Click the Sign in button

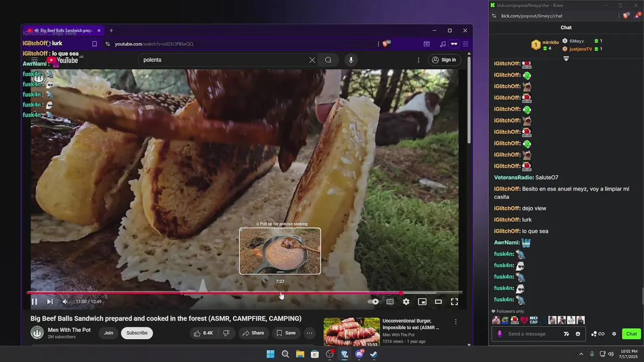(x=443, y=60)
